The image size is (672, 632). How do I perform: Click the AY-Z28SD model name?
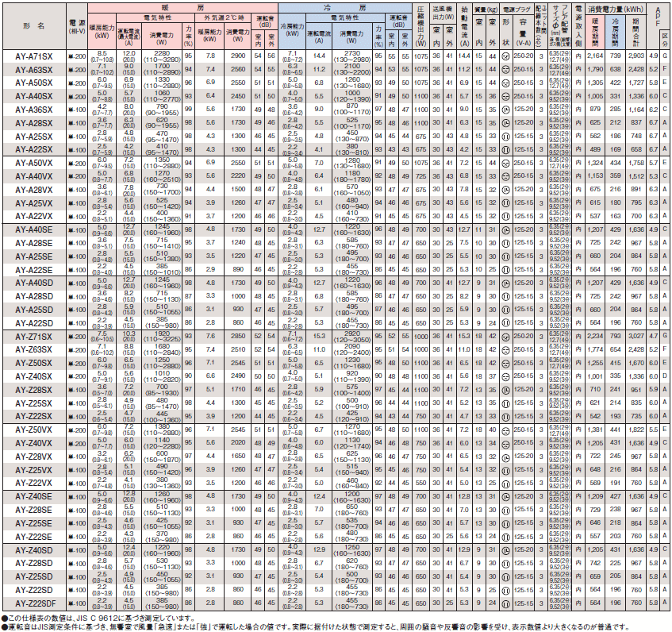pyautogui.click(x=34, y=564)
